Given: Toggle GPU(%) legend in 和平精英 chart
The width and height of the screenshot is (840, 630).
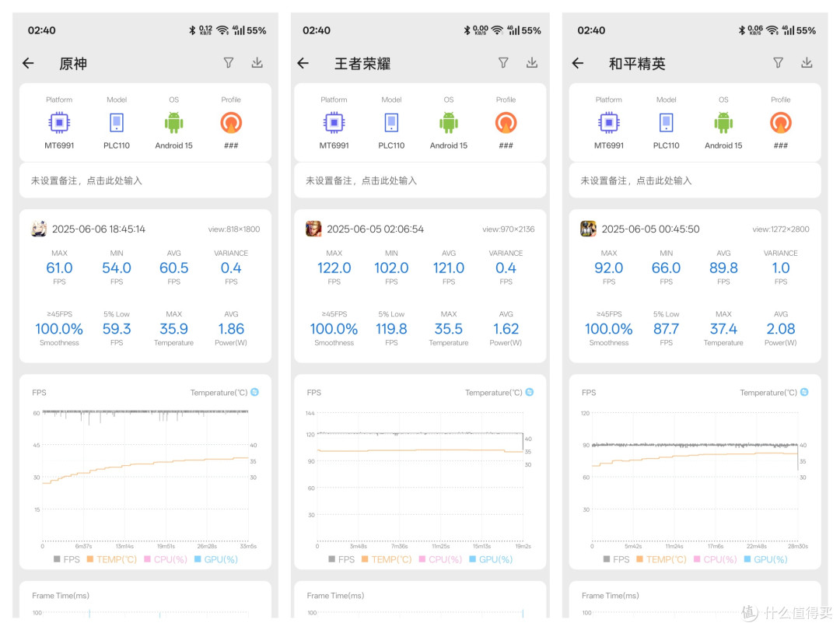Looking at the screenshot, I should click(x=765, y=559).
